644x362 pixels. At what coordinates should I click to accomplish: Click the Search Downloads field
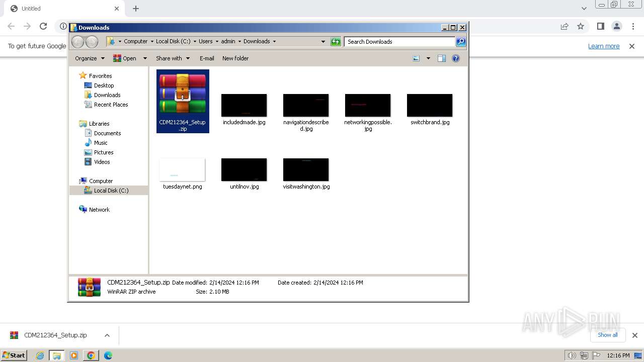(x=399, y=42)
